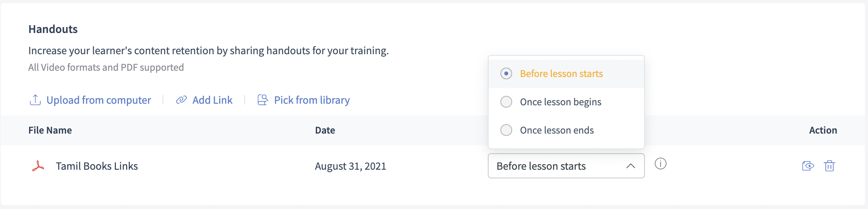Click the chain link icon

click(181, 100)
